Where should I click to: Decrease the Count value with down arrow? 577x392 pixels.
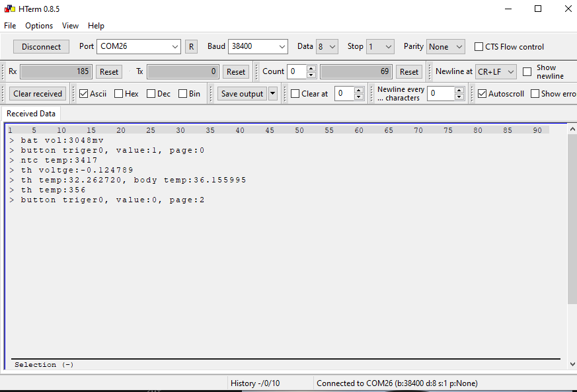coord(311,75)
